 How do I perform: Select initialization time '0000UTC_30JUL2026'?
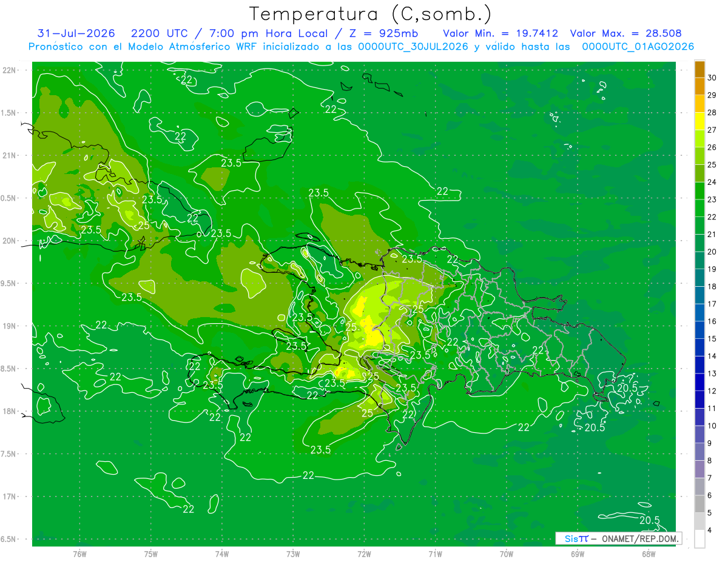point(413,47)
